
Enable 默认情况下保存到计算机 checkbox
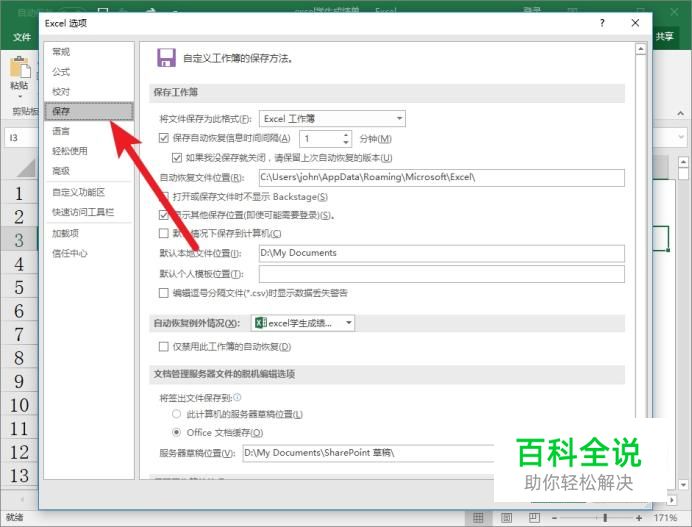click(164, 233)
